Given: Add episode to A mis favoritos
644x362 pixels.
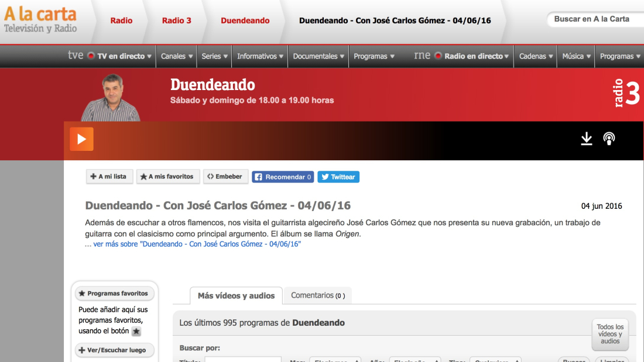Looking at the screenshot, I should [168, 177].
